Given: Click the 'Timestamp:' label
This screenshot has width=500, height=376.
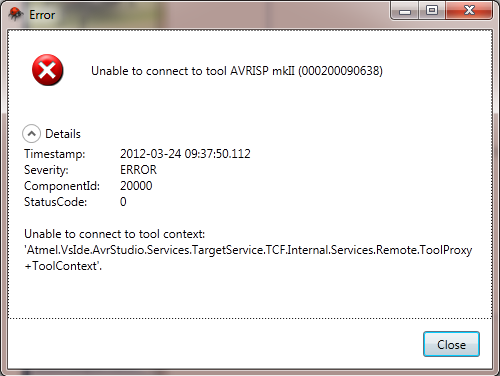Looking at the screenshot, I should pos(55,154).
